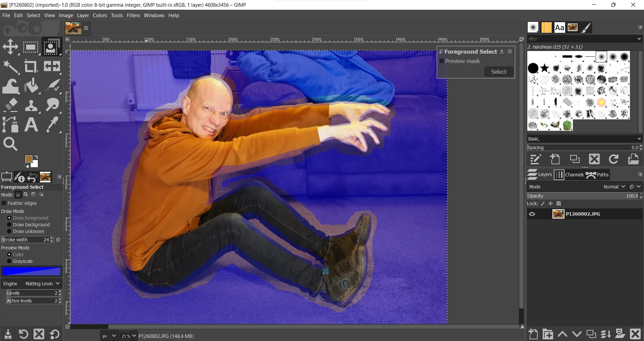
Task: Choose Draw background mode
Action: click(x=9, y=225)
